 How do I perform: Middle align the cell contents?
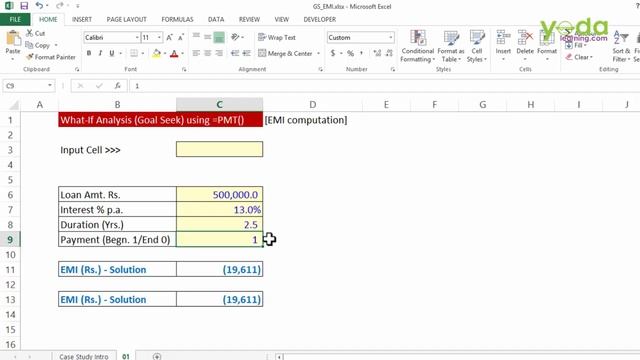(x=208, y=37)
